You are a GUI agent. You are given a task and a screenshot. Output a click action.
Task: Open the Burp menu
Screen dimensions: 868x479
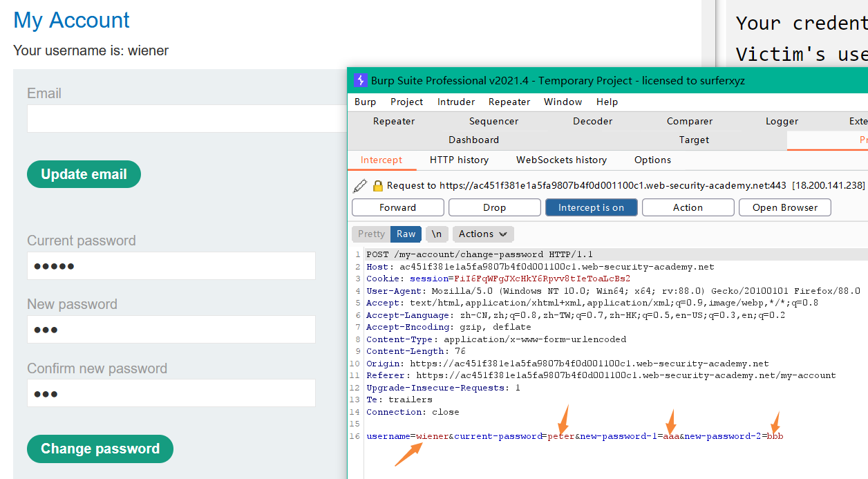[365, 102]
